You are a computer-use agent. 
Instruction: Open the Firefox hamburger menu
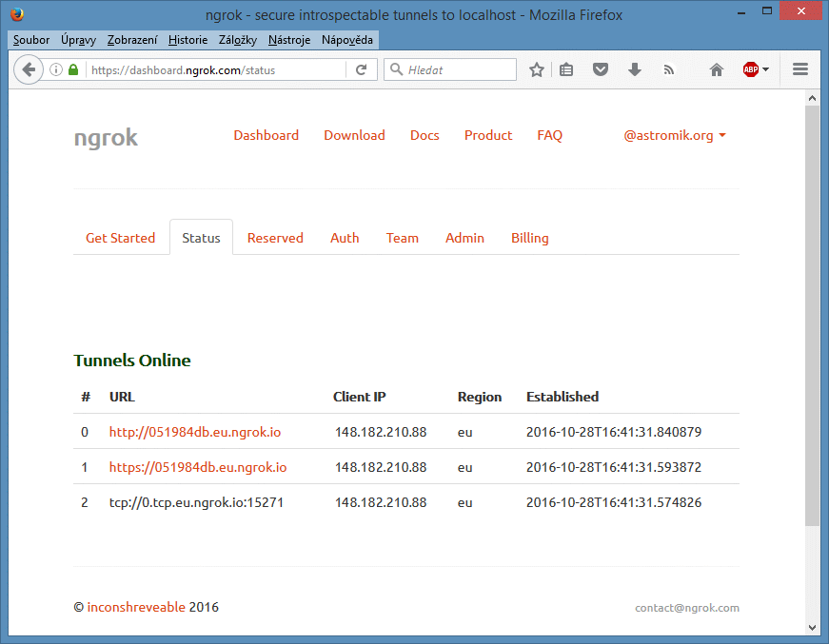799,69
